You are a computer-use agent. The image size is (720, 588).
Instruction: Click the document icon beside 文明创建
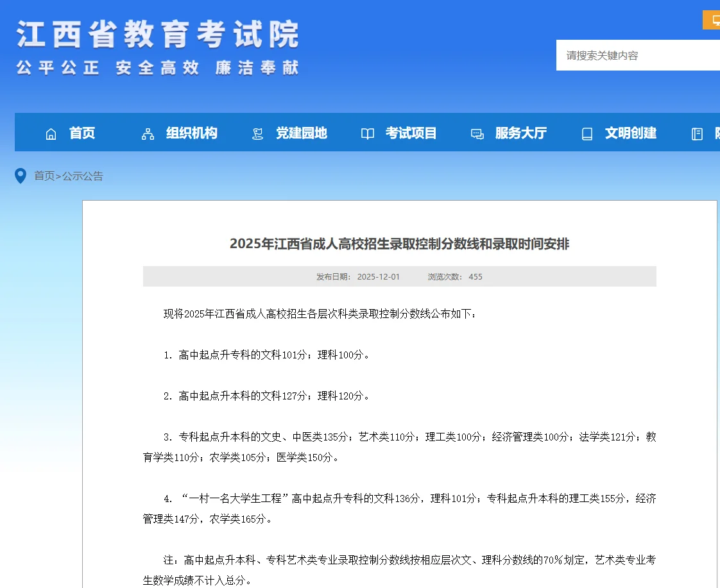[587, 133]
